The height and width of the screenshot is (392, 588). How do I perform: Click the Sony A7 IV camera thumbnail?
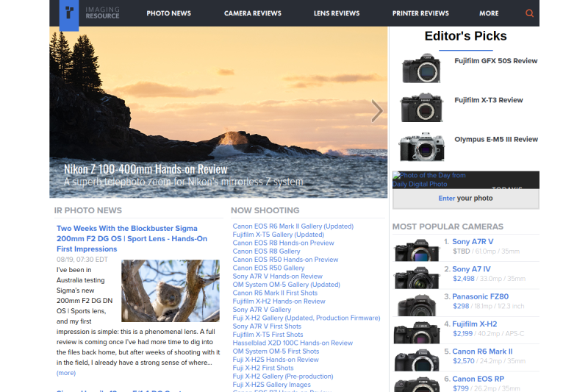tap(417, 277)
